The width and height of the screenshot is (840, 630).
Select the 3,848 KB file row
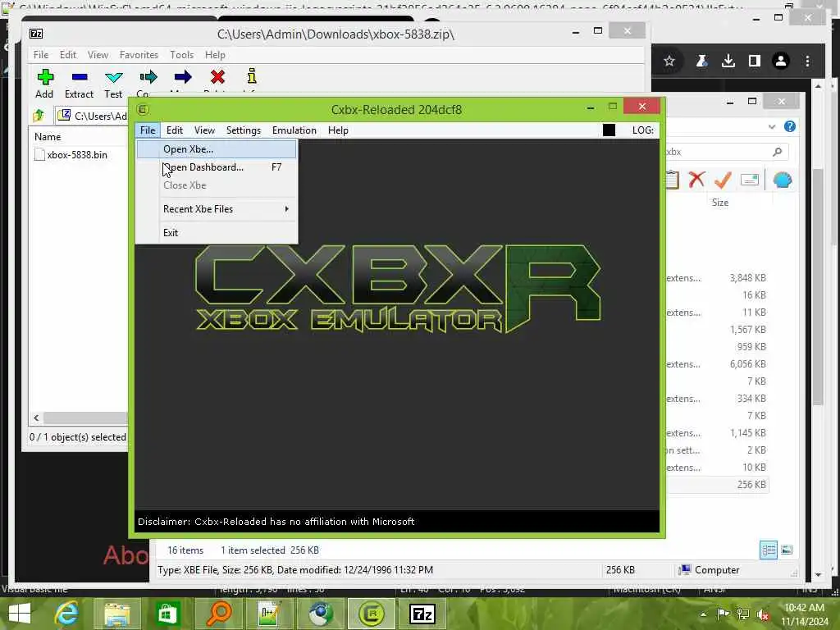point(717,278)
